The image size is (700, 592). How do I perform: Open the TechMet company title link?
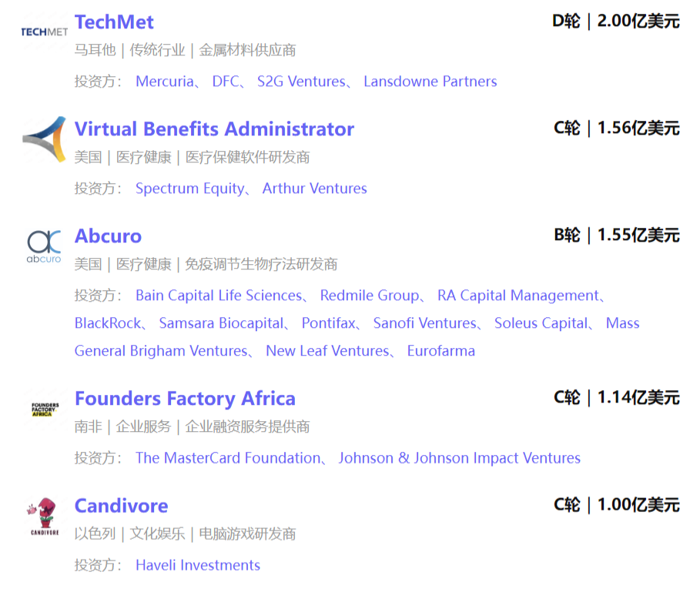click(x=114, y=22)
